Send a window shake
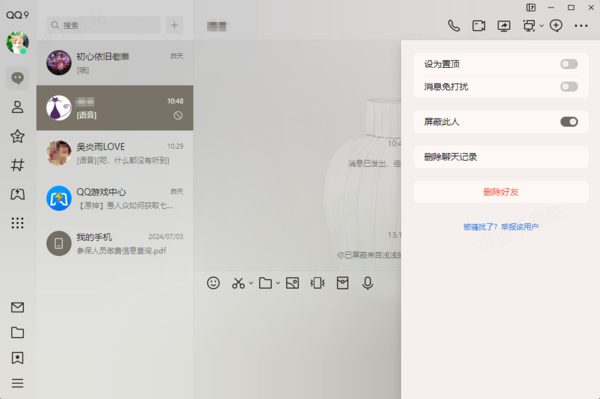The image size is (600, 399). point(318,283)
